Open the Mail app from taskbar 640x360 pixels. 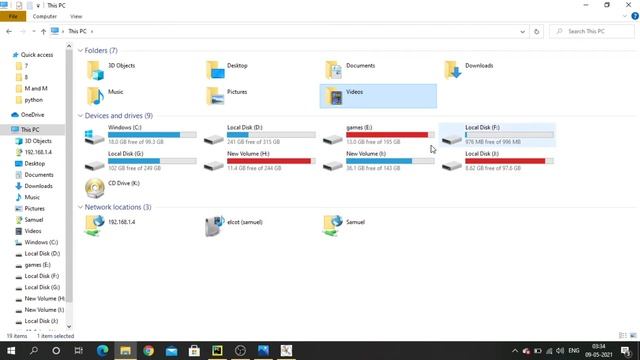(171, 351)
